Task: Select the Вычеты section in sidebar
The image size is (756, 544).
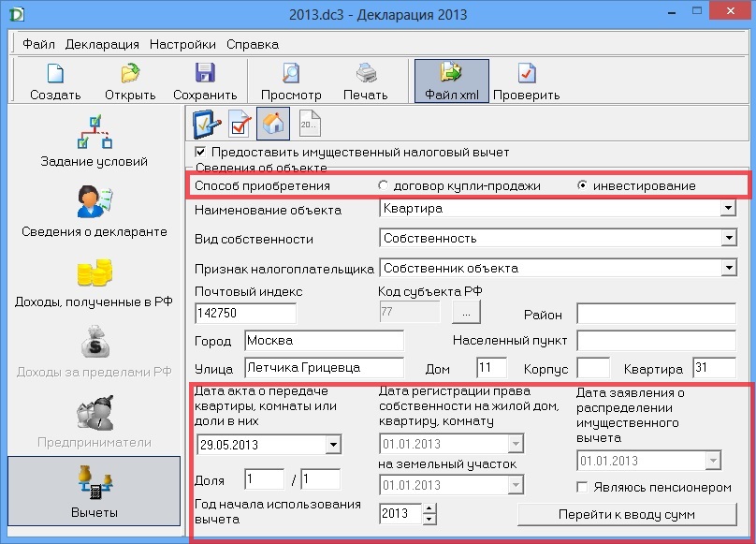Action: 94,491
